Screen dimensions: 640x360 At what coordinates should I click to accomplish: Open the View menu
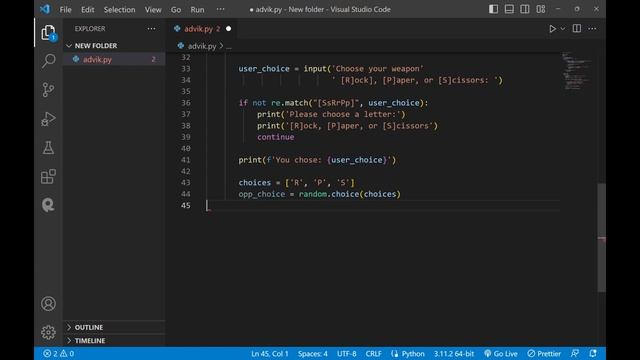click(x=153, y=9)
